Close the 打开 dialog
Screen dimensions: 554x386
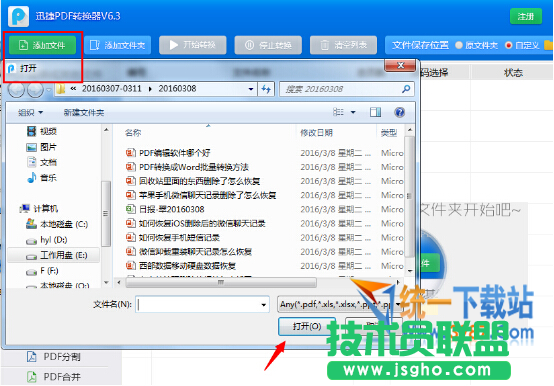coord(400,65)
